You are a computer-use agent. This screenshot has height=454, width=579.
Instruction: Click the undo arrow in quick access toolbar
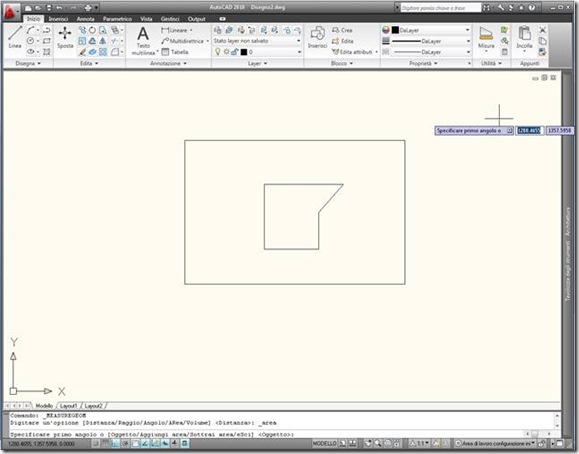[x=59, y=7]
